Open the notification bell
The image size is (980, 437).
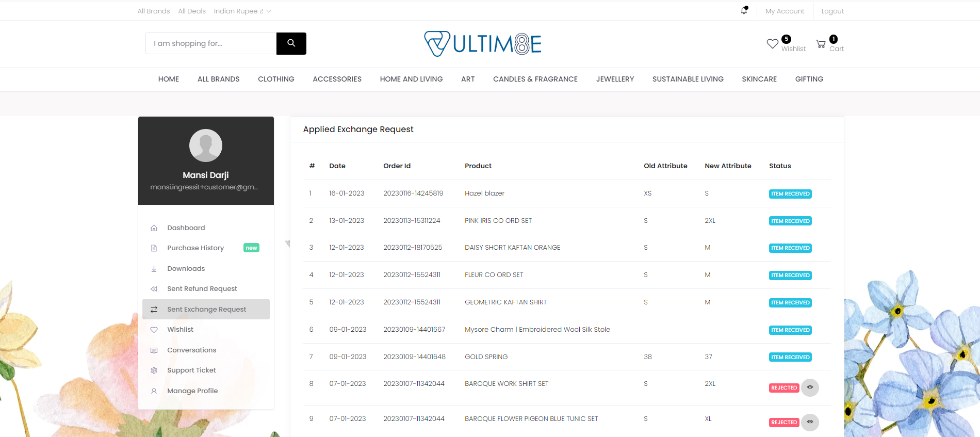[x=744, y=10]
